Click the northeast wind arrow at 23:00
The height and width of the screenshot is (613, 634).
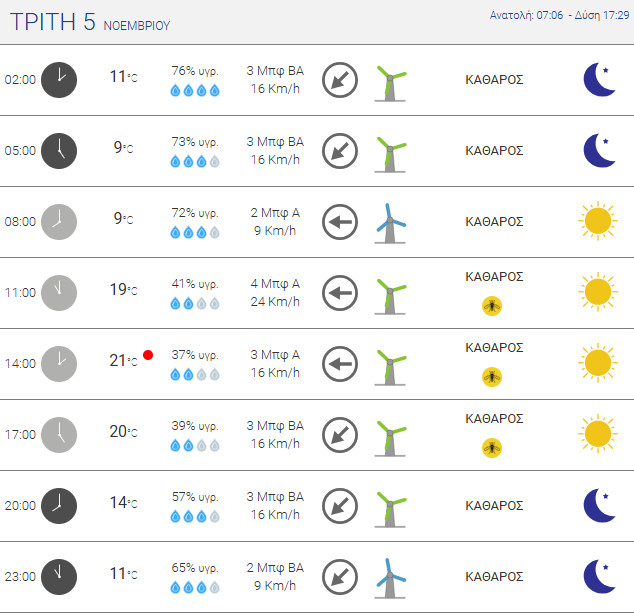click(340, 577)
